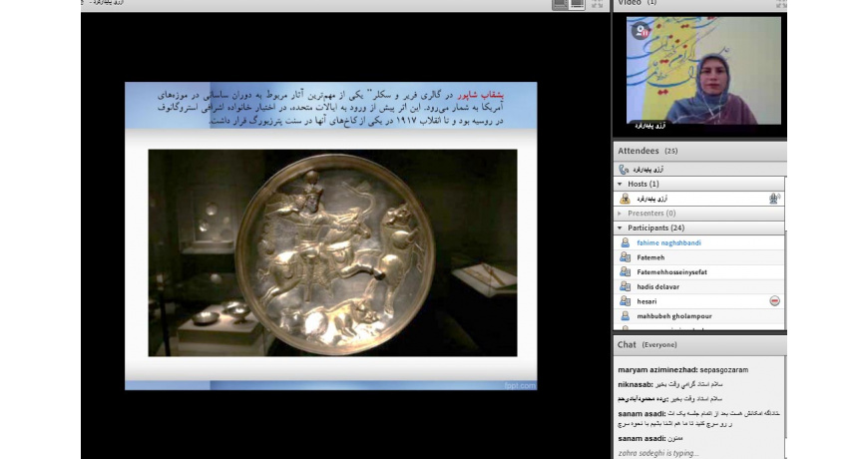This screenshot has width=868, height=459.
Task: Click the red status icon beside hesari
Action: (x=774, y=301)
